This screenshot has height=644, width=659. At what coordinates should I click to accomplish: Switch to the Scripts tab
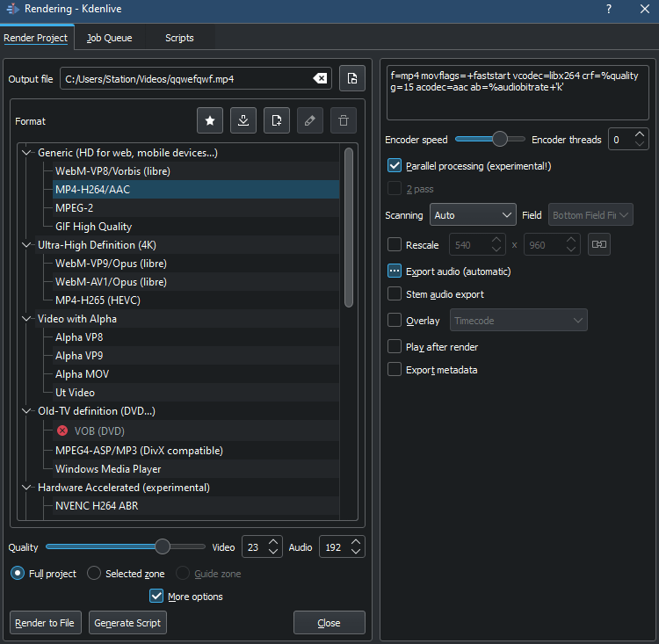pos(179,38)
